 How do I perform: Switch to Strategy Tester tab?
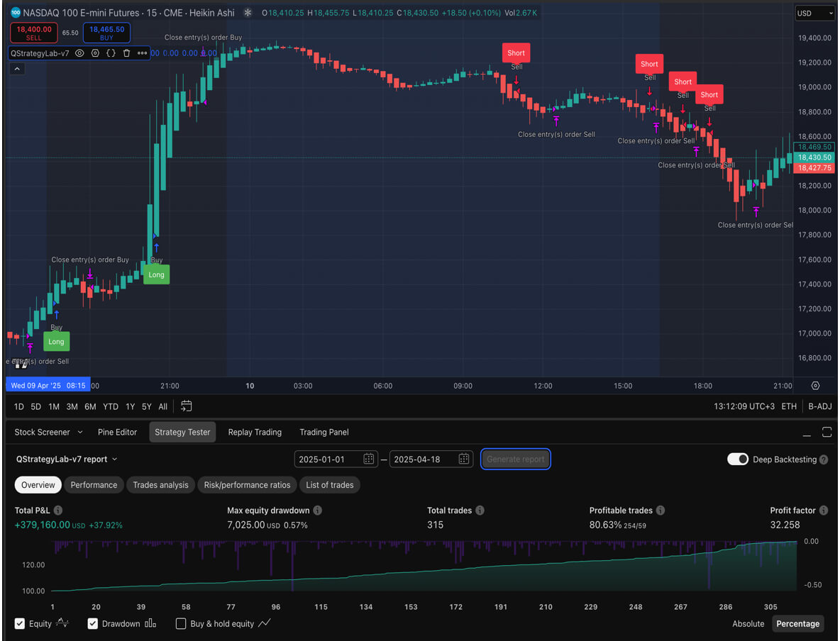pyautogui.click(x=182, y=432)
